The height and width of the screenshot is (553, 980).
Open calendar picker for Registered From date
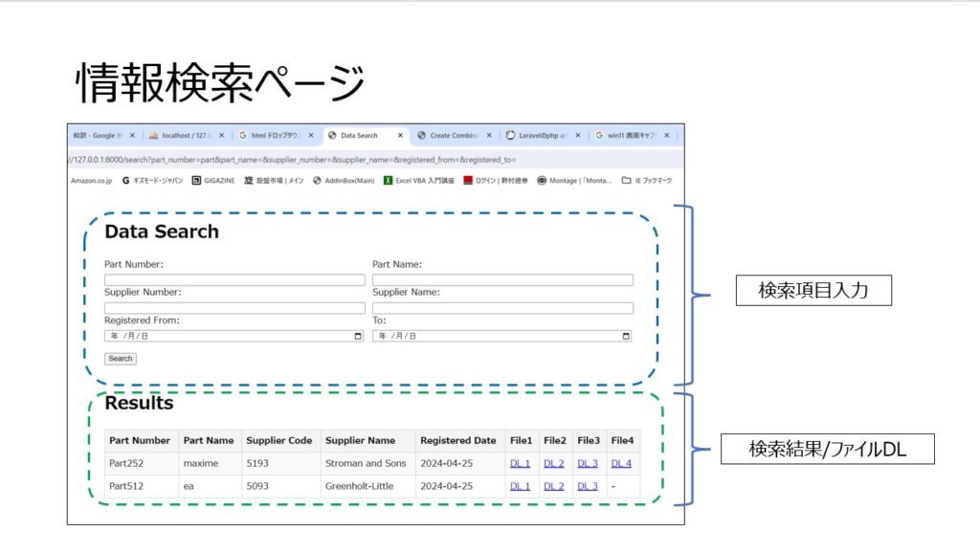358,336
